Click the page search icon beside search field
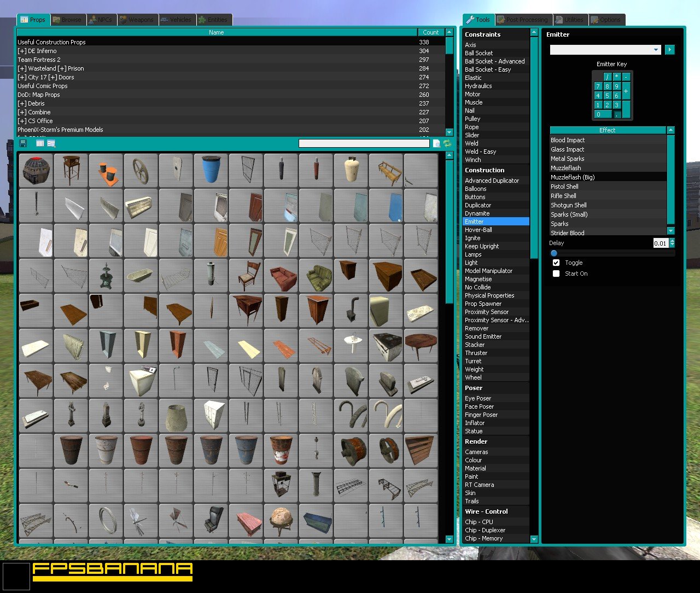This screenshot has width=700, height=593. pyautogui.click(x=436, y=143)
